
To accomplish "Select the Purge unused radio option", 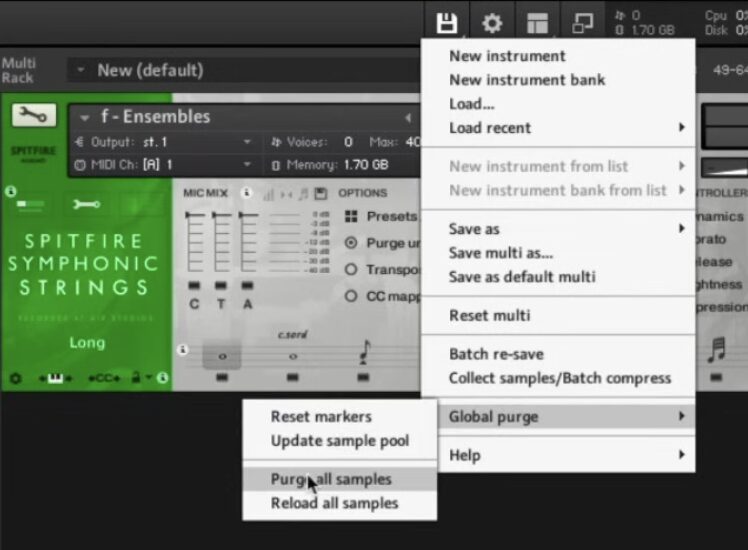I will click(x=351, y=242).
